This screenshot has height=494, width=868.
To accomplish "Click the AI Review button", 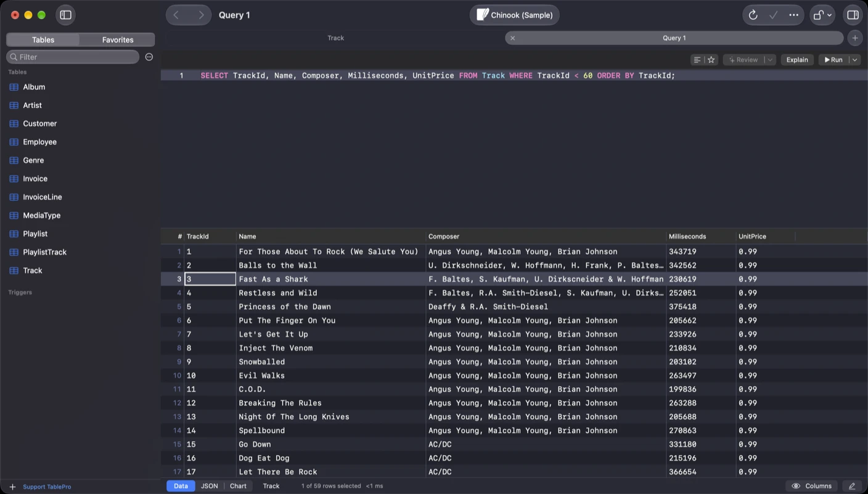I will [x=743, y=60].
